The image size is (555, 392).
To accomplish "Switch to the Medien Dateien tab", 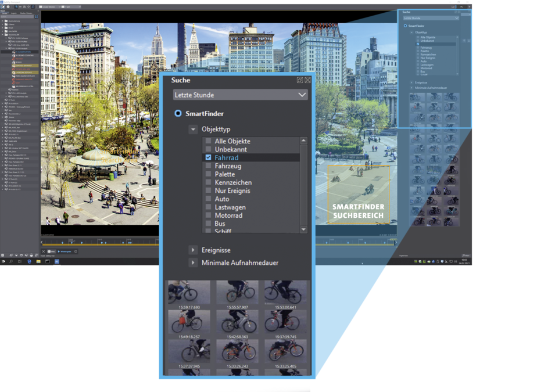I will [26, 13].
